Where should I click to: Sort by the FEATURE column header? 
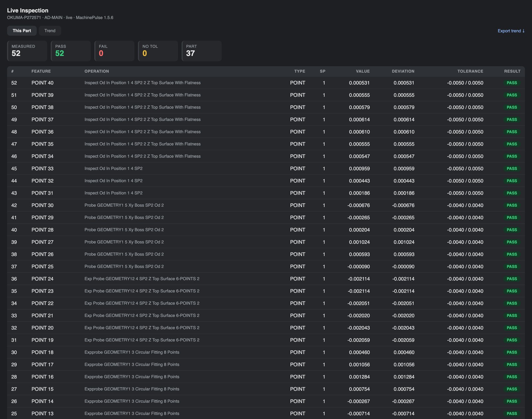tap(41, 71)
